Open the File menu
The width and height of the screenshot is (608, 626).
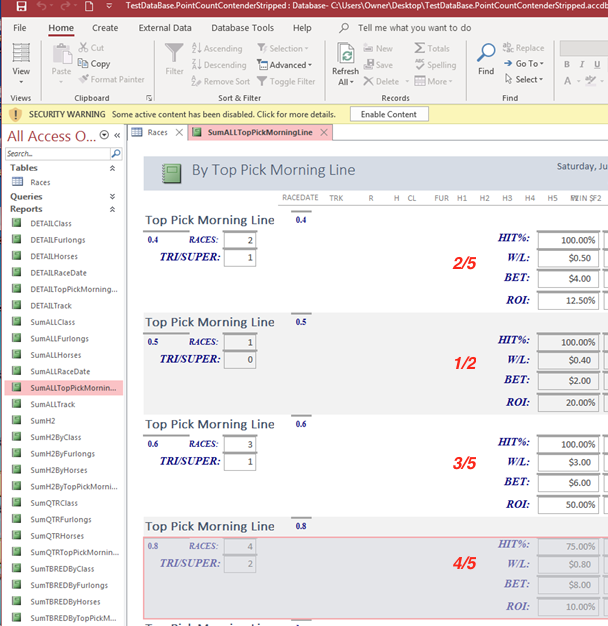pos(20,28)
